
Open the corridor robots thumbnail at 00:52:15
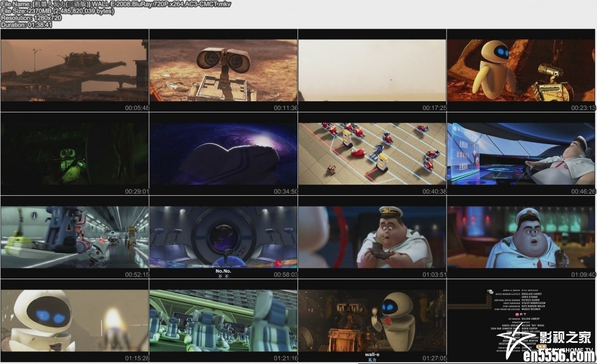(75, 237)
